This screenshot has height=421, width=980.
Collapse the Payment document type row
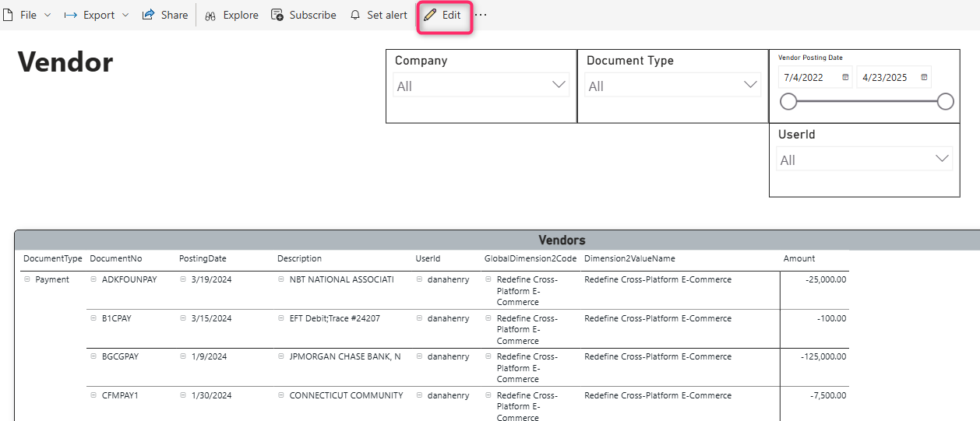click(x=27, y=279)
